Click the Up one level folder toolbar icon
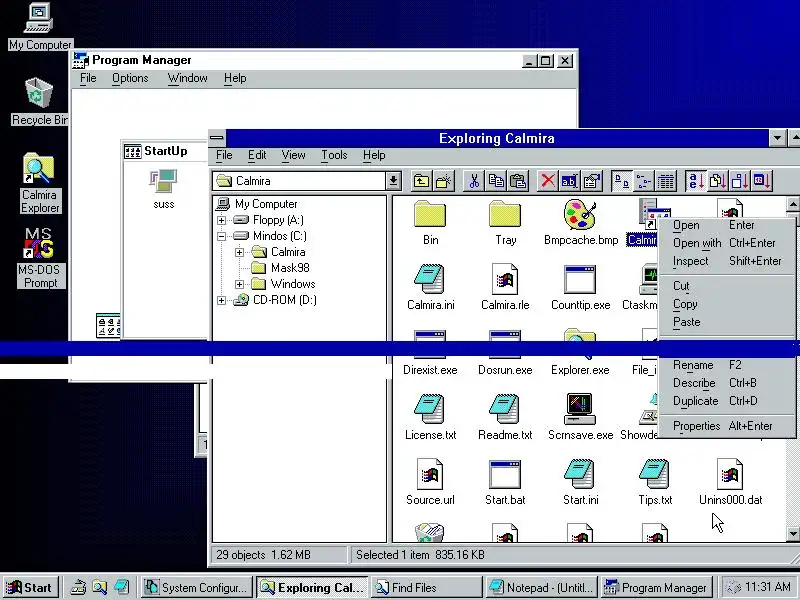Viewport: 800px width, 600px height. click(421, 181)
